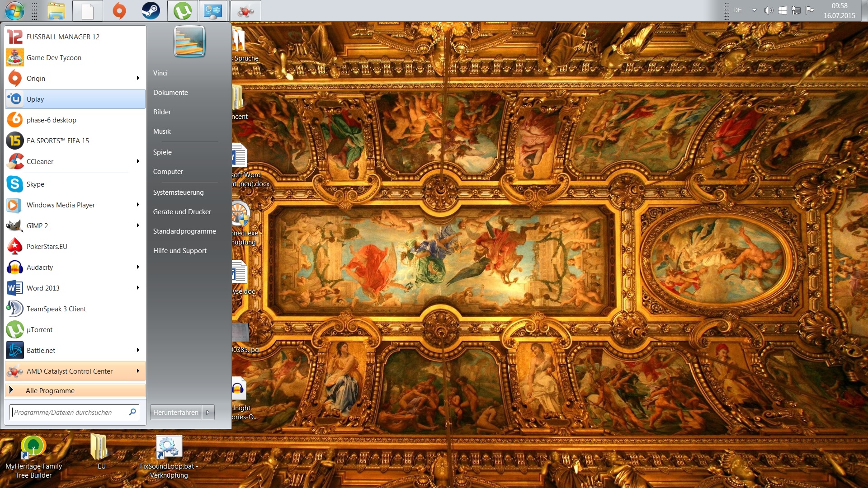868x488 pixels.
Task: Click the Windows Start orb
Action: coord(14,10)
